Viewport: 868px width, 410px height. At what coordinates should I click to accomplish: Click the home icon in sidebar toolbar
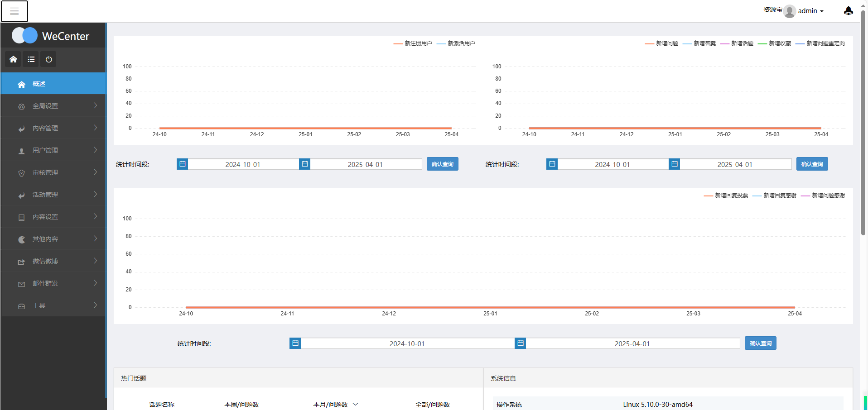tap(13, 59)
